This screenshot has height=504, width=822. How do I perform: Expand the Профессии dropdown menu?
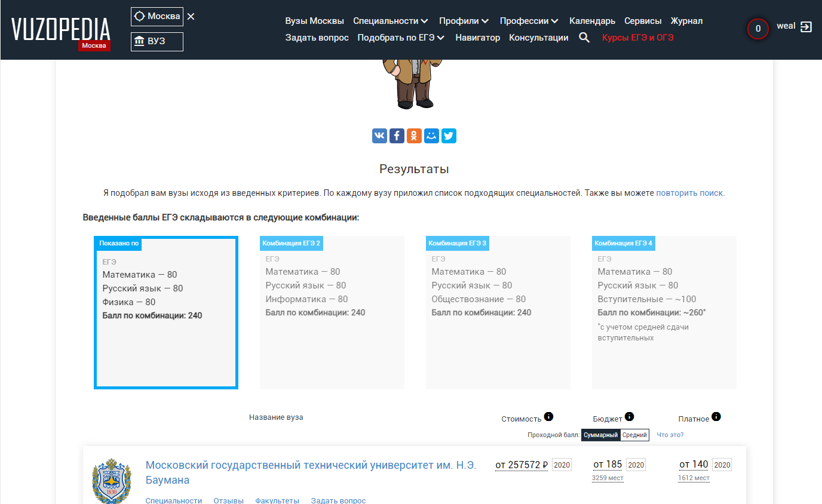(529, 21)
